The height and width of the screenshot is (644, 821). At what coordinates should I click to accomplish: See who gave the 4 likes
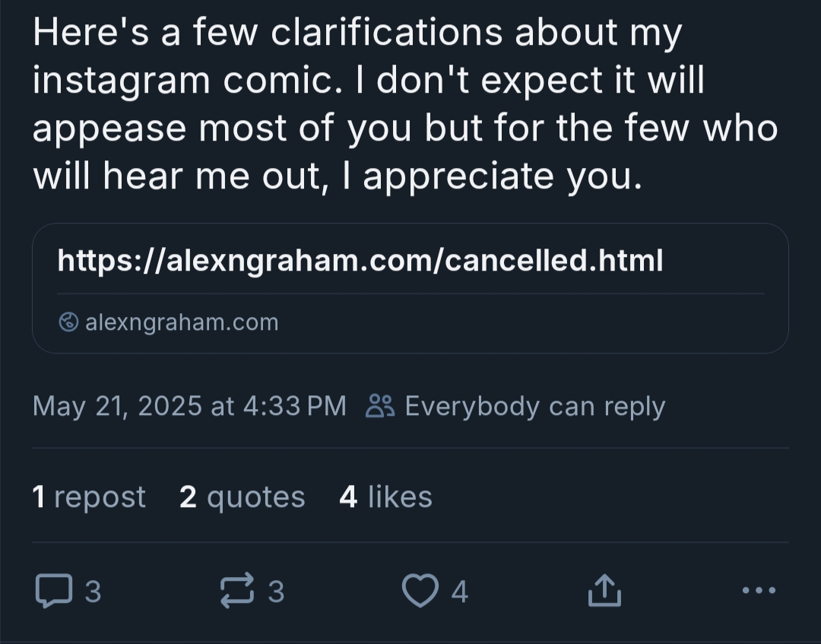tap(385, 497)
